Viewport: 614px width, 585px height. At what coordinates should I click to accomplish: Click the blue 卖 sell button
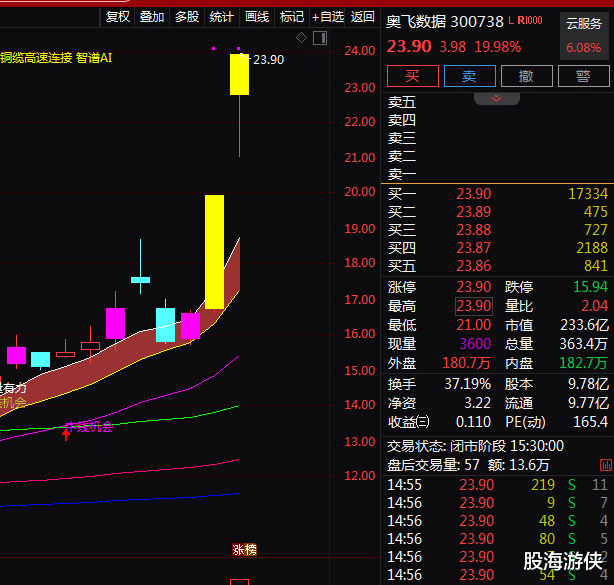coord(470,76)
